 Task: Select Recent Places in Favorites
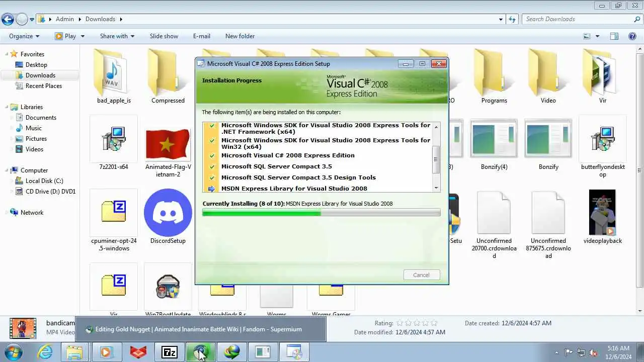[44, 86]
